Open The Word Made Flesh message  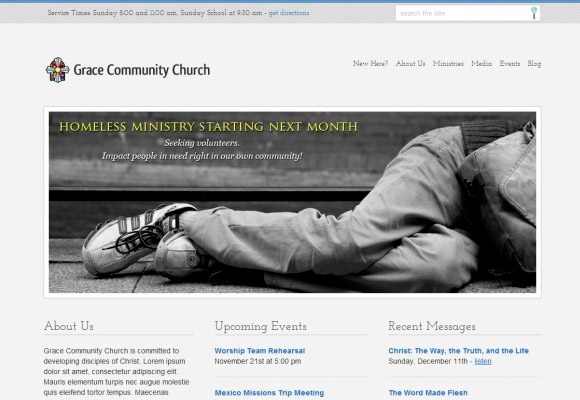(428, 393)
